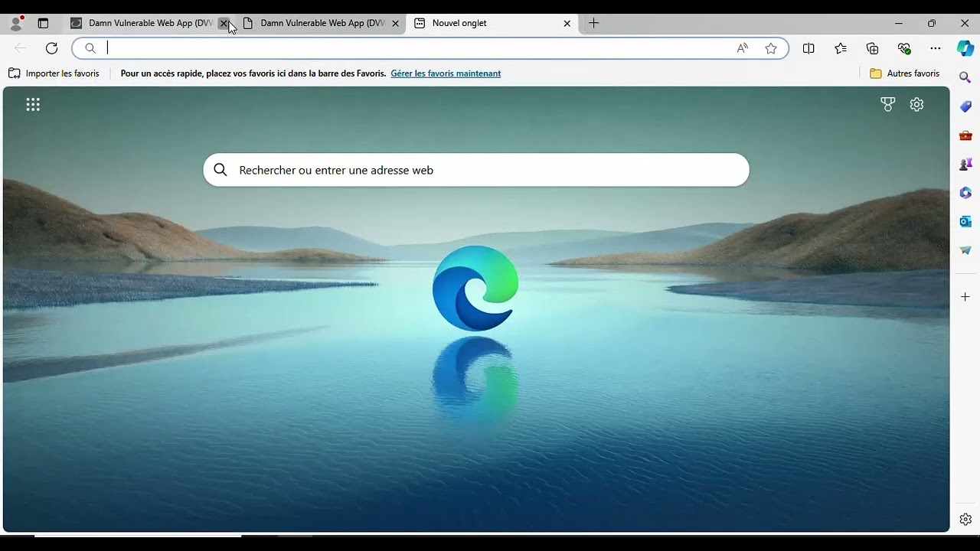This screenshot has height=551, width=980.
Task: Open the apps grid launcher on new tab page
Action: tap(33, 105)
